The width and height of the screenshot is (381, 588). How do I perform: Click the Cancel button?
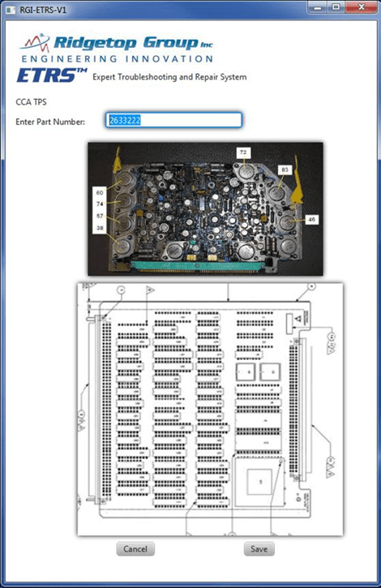(135, 548)
